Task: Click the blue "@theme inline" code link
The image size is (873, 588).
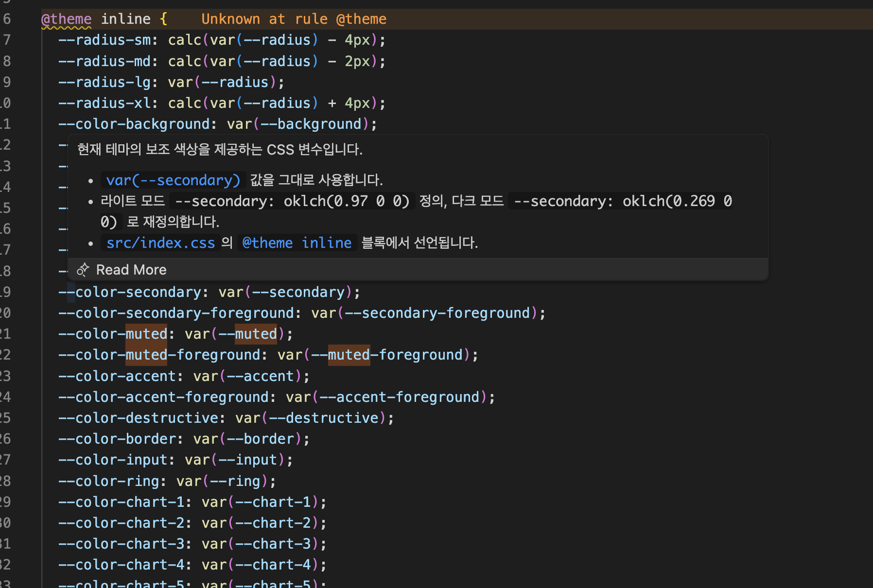Action: tap(297, 243)
